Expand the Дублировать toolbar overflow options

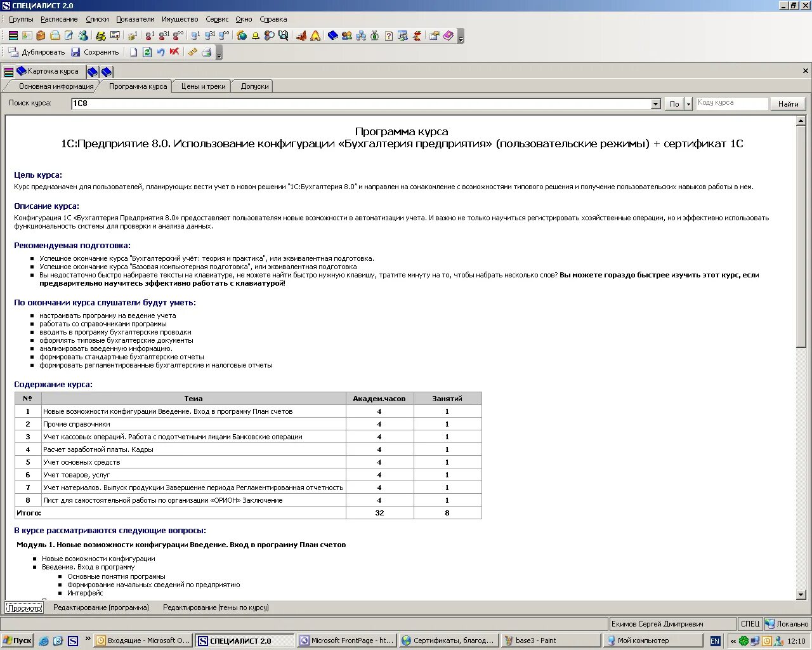219,53
